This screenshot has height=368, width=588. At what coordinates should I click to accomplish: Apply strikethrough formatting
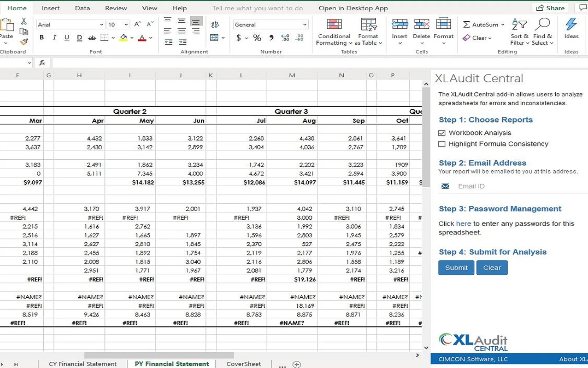[92, 38]
